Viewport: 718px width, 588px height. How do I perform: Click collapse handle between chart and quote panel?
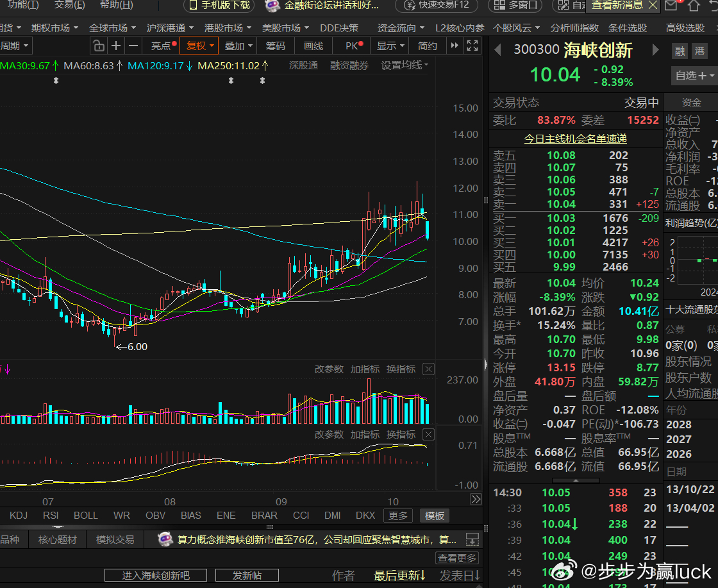pyautogui.click(x=485, y=364)
